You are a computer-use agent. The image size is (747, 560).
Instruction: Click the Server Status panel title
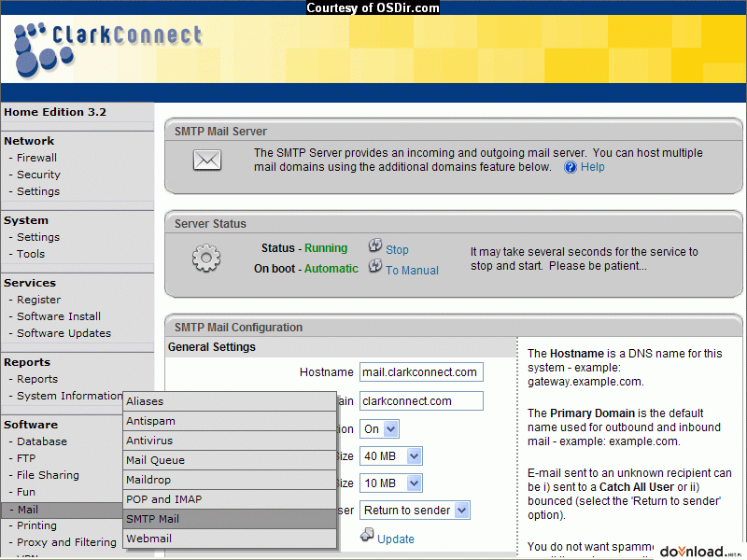[x=210, y=224]
